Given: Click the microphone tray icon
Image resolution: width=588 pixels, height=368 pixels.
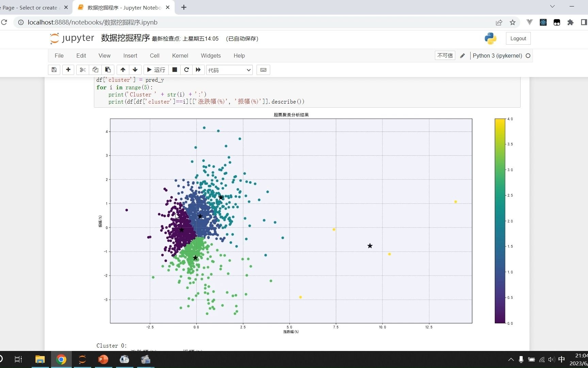Looking at the screenshot, I should tap(521, 359).
